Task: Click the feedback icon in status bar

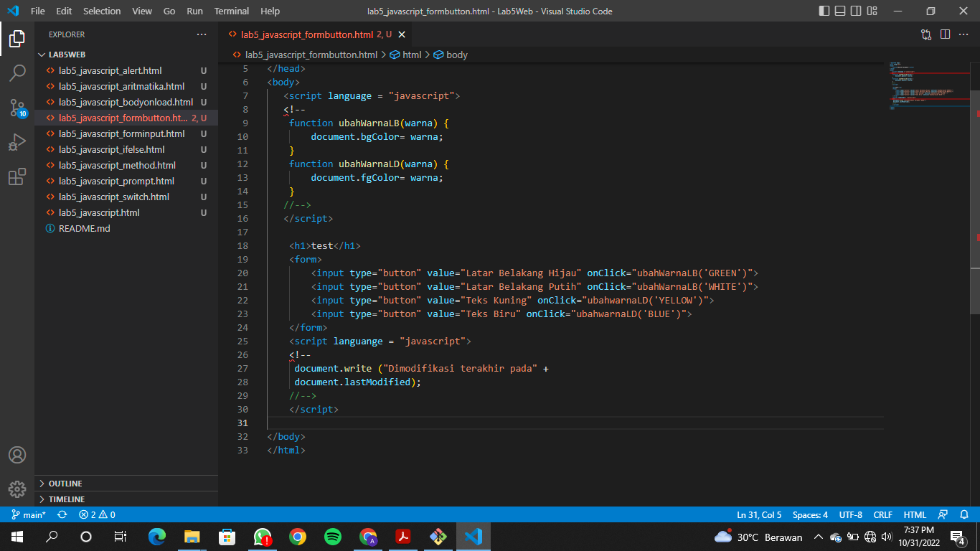Action: click(x=943, y=514)
